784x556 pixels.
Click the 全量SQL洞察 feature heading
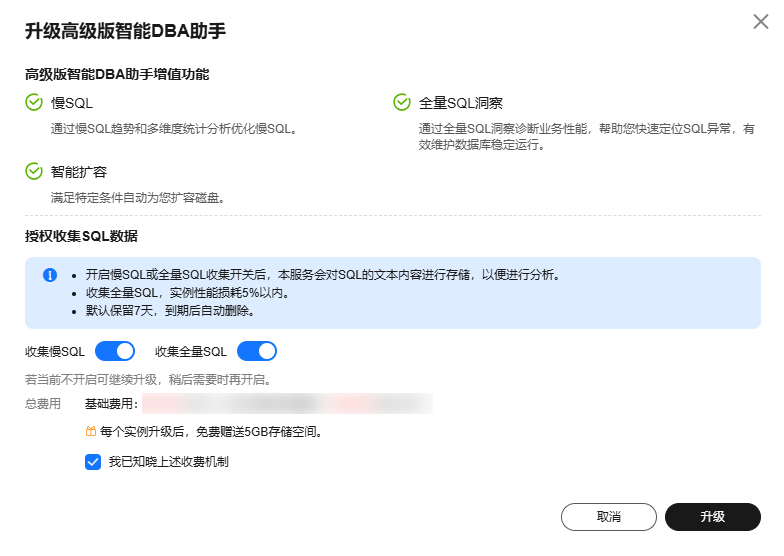pos(460,103)
